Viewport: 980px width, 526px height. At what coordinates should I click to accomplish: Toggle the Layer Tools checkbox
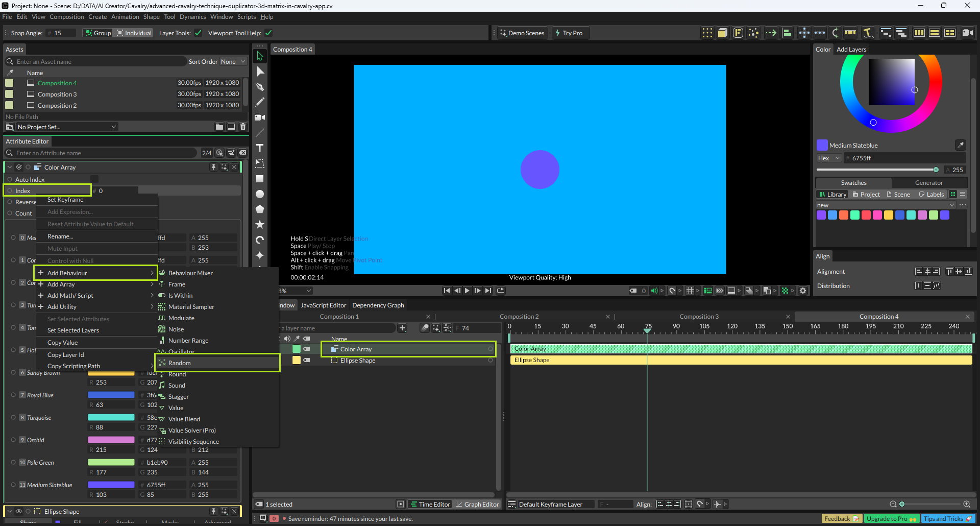pyautogui.click(x=198, y=33)
